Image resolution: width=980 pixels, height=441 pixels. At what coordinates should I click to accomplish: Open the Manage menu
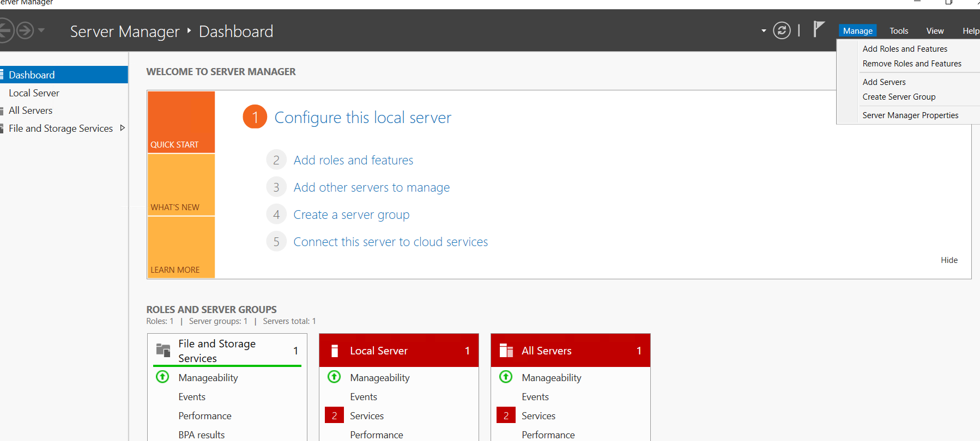pos(857,31)
